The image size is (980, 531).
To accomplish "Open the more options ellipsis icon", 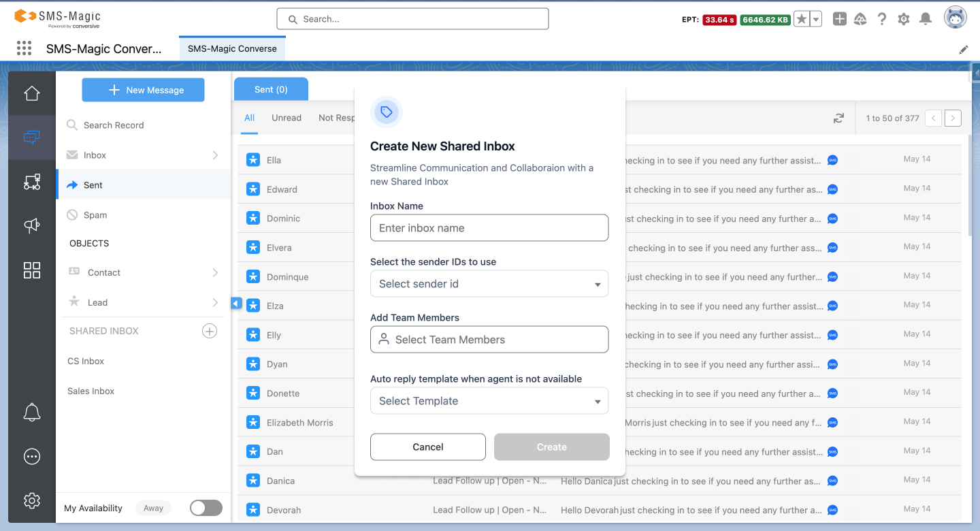I will click(x=32, y=457).
